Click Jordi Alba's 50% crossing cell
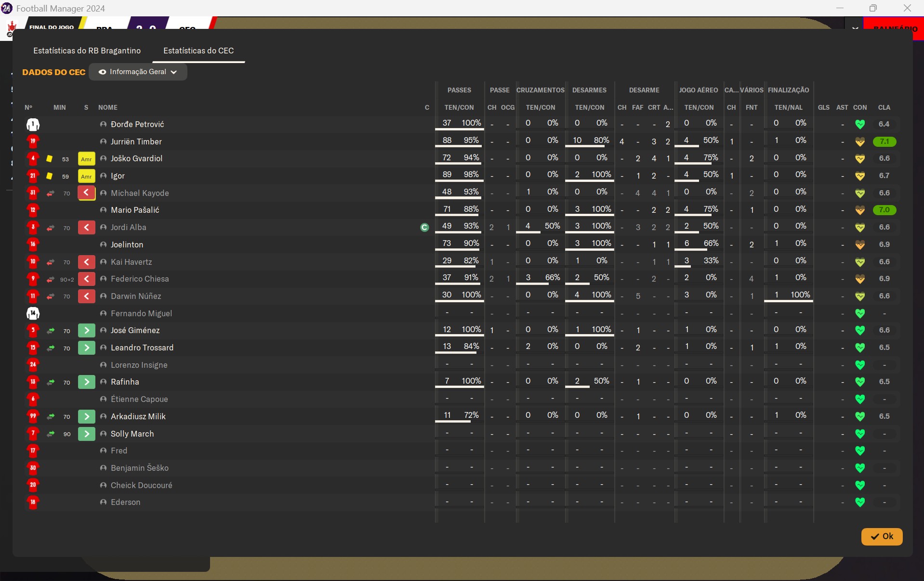The height and width of the screenshot is (581, 924). coord(553,226)
